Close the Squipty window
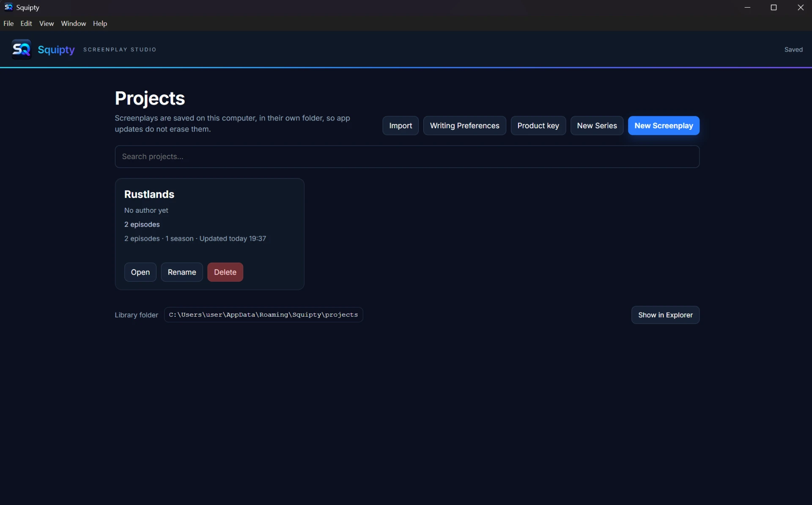 click(800, 7)
